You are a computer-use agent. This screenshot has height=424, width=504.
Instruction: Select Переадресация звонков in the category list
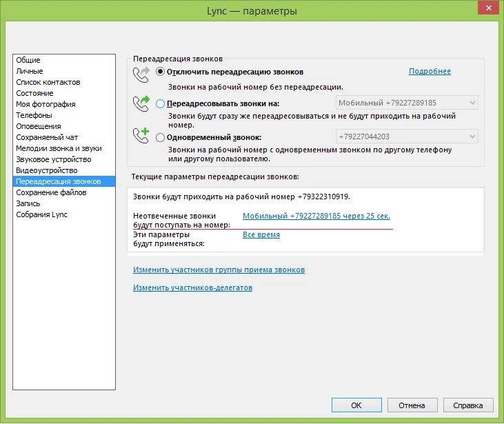(64, 181)
